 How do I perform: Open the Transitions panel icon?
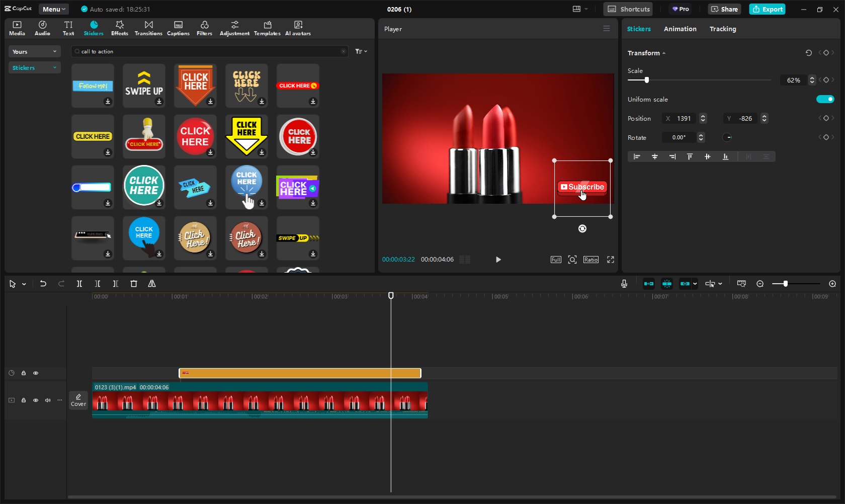[x=148, y=28]
